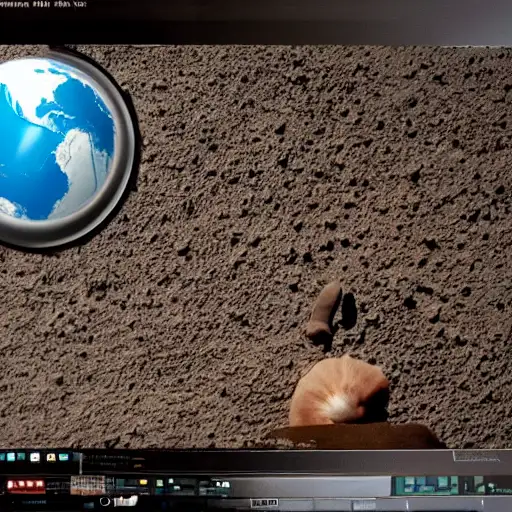Expand the vertical divider beside the toolbar icons
Screen dimensions: 512x512
coord(80,463)
